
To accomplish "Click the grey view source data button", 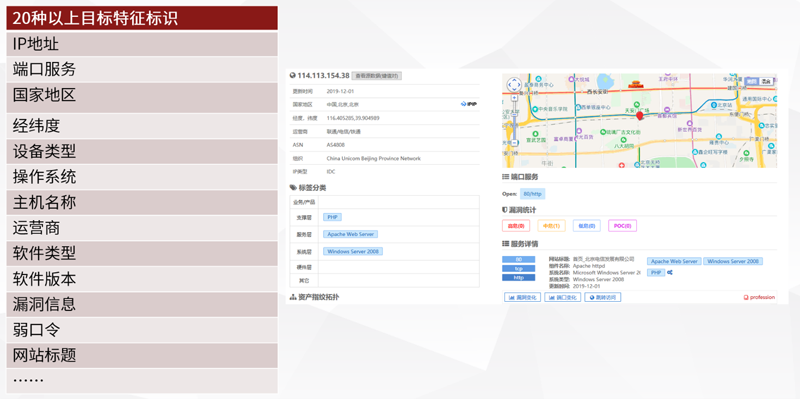I will 378,76.
